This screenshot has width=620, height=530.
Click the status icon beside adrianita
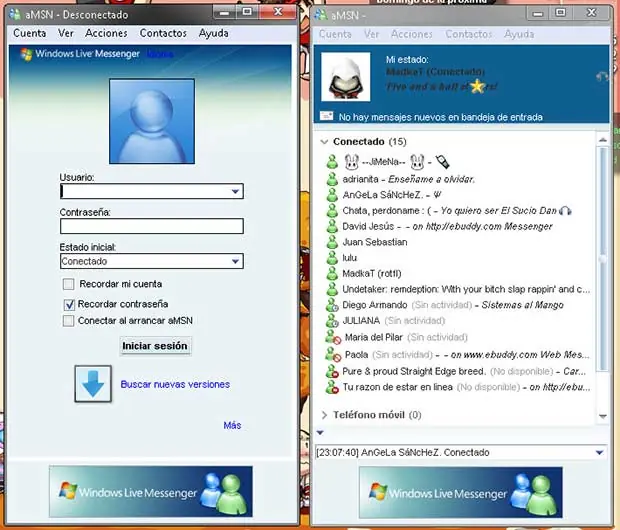tap(334, 179)
